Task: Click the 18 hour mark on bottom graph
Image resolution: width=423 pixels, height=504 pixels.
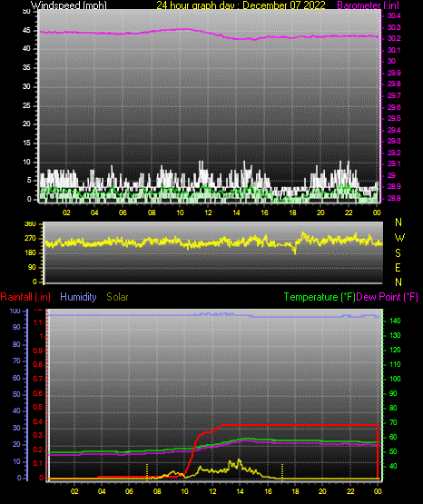Action: pos(295,491)
